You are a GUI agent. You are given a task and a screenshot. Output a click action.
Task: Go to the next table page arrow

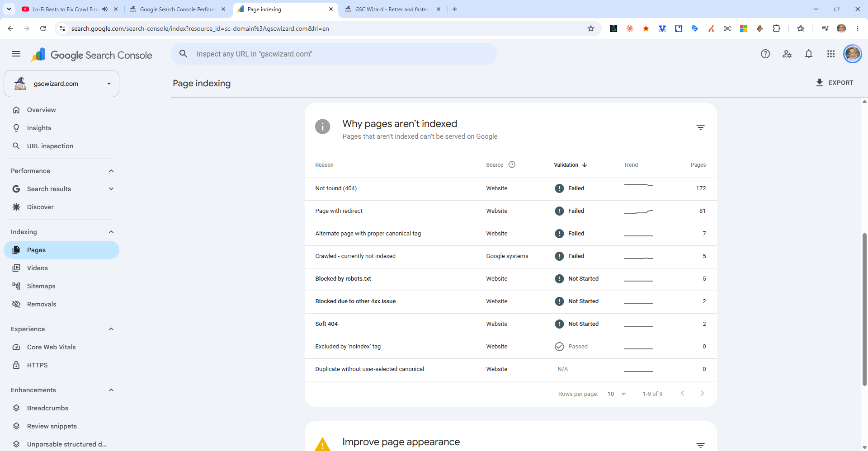[x=702, y=394]
